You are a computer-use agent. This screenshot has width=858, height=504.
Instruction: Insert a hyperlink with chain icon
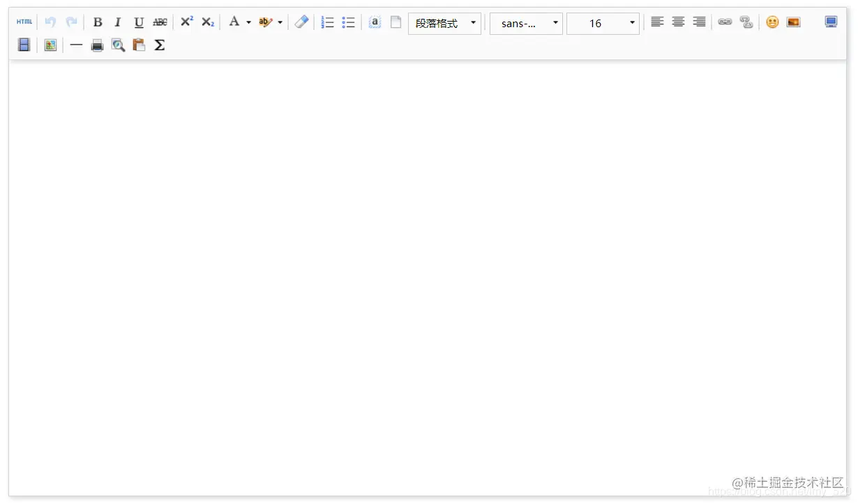[x=725, y=22]
